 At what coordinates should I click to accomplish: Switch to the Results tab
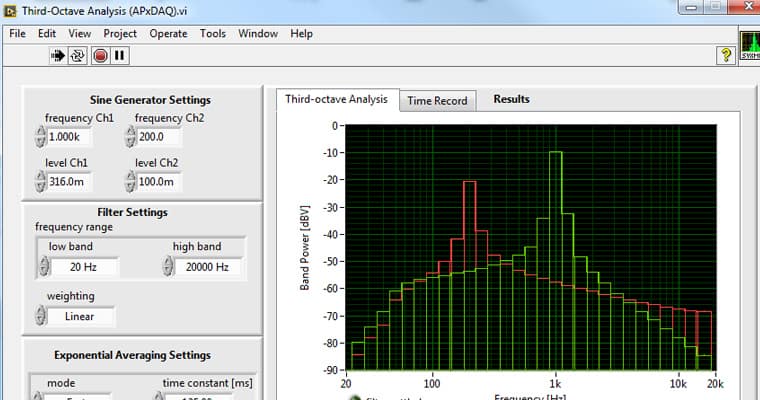(x=511, y=99)
